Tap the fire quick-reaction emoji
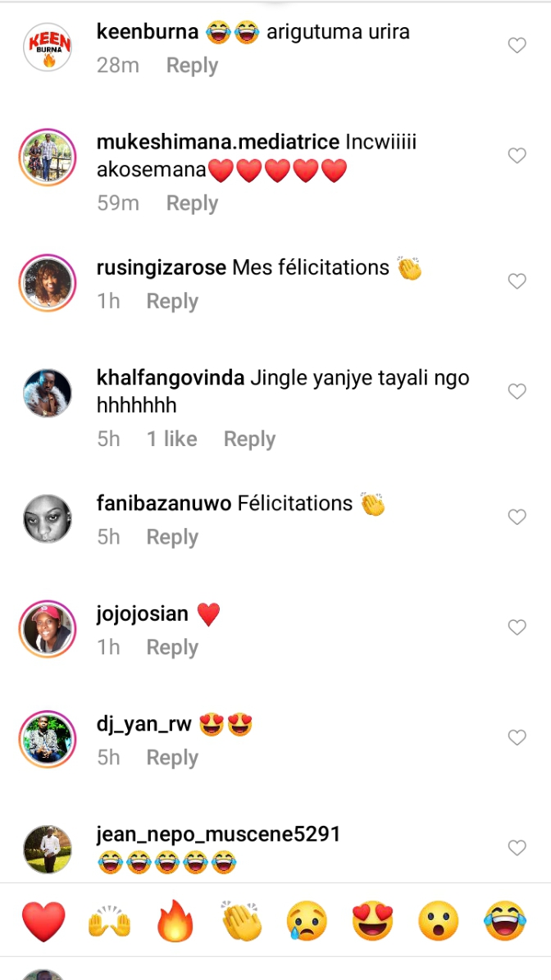Viewport: 551px width, 980px height. [175, 921]
